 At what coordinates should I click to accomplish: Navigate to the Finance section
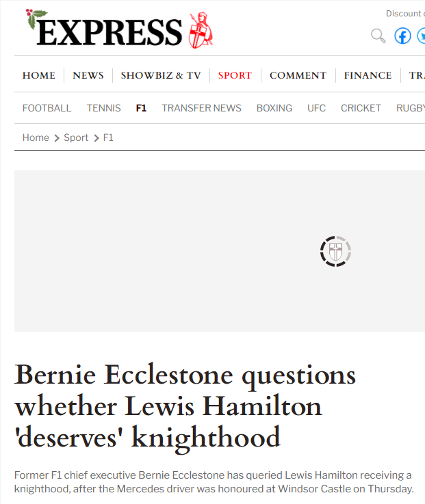tap(368, 75)
